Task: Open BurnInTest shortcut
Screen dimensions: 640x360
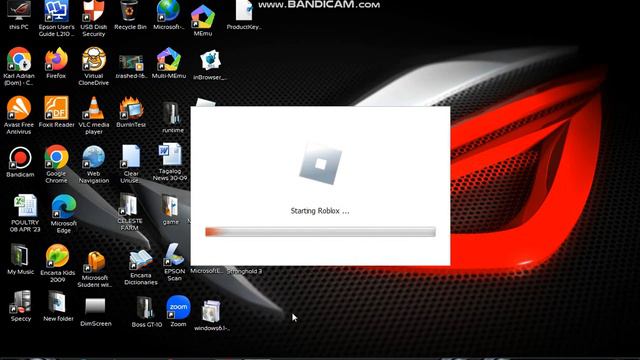Action: coord(131,112)
